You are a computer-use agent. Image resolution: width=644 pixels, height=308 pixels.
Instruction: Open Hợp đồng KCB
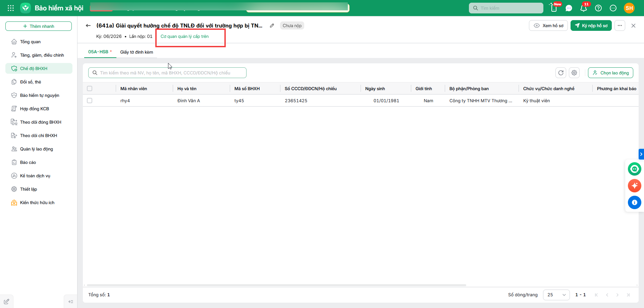tap(39, 109)
